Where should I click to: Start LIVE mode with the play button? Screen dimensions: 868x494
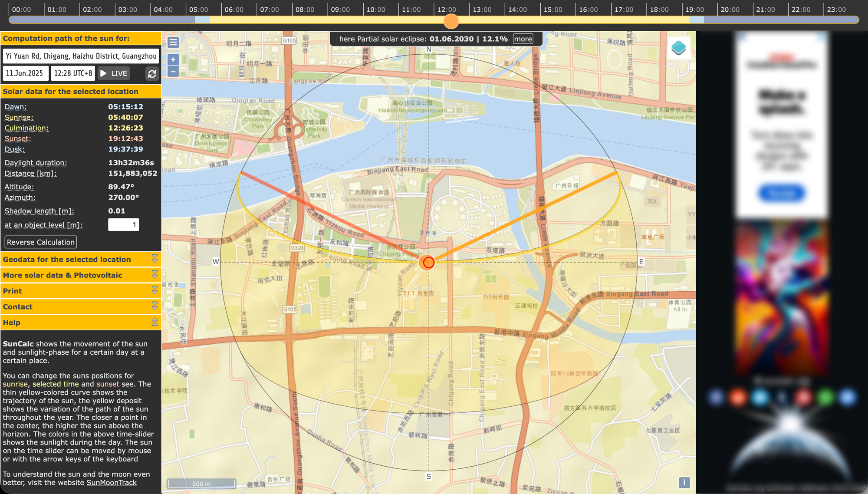pyautogui.click(x=114, y=73)
